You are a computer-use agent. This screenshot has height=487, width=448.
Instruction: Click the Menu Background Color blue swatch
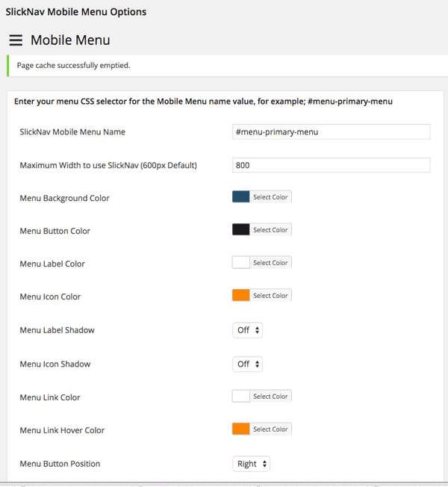pos(241,197)
